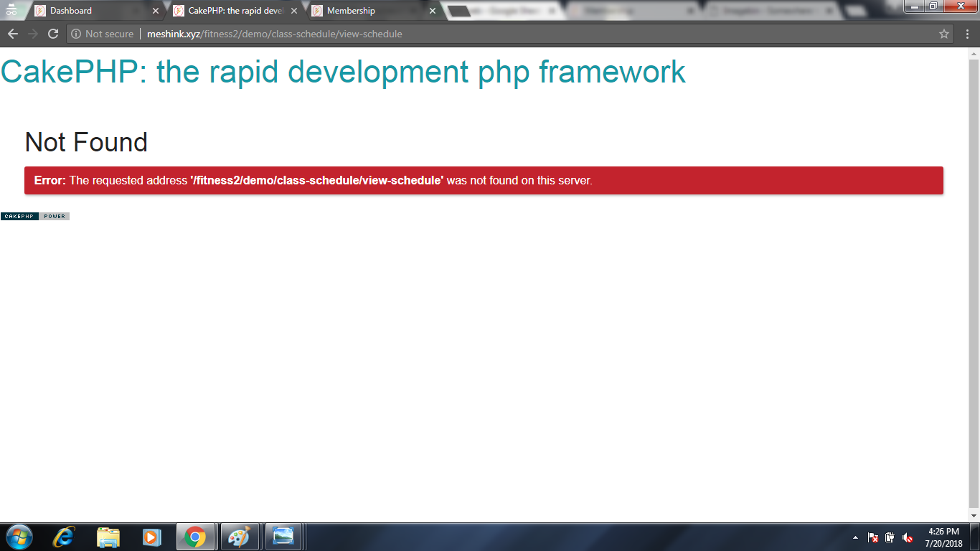Close the Membership tab
The image size is (980, 551).
coord(433,11)
